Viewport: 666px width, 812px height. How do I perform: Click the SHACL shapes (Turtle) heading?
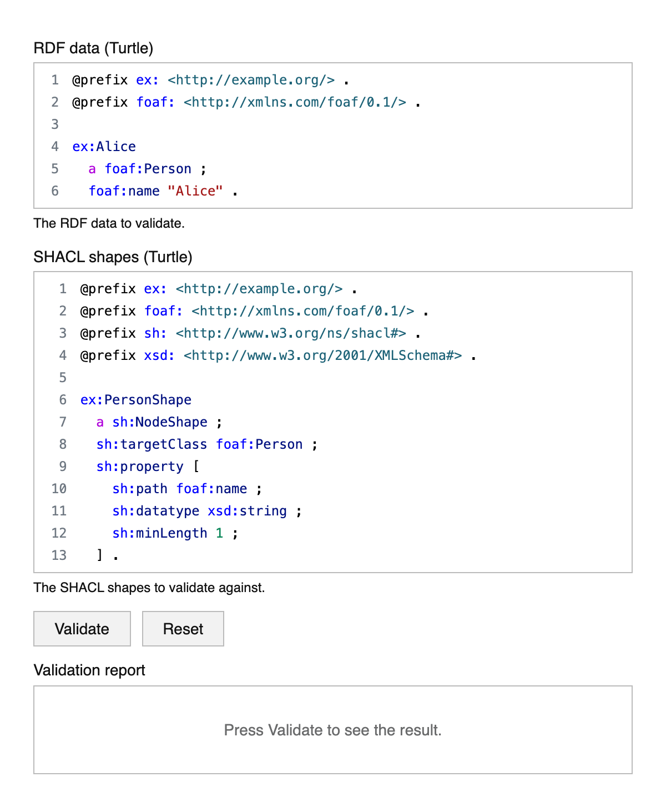(x=113, y=257)
